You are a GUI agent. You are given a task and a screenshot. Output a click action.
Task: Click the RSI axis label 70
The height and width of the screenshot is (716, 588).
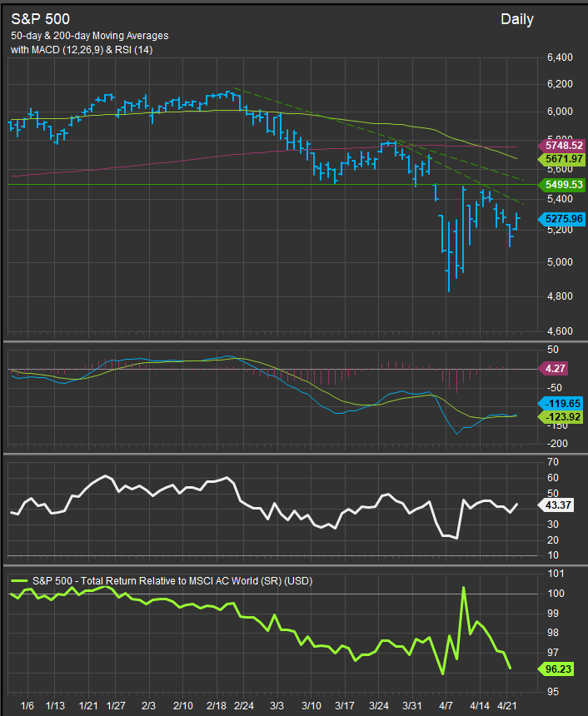click(x=553, y=462)
